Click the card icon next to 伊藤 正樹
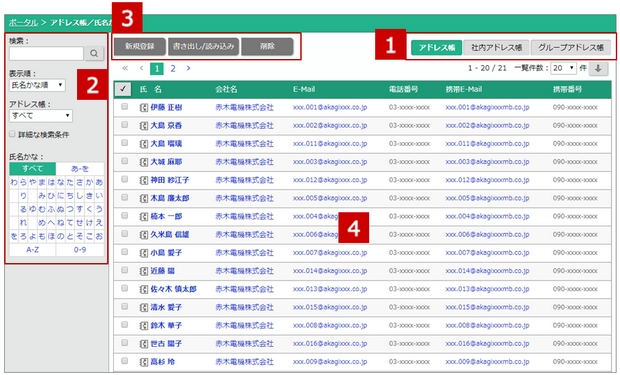 tap(144, 108)
